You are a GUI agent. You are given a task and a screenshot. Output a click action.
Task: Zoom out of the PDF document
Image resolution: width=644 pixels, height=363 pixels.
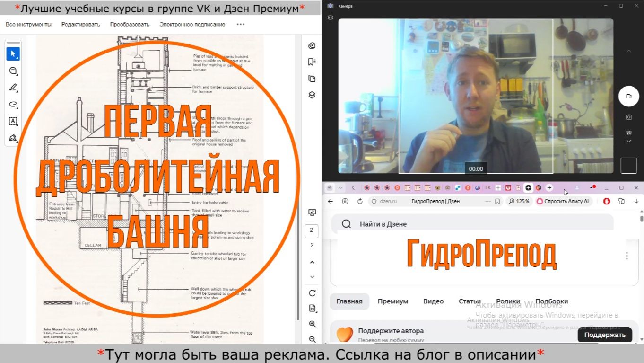click(x=312, y=339)
